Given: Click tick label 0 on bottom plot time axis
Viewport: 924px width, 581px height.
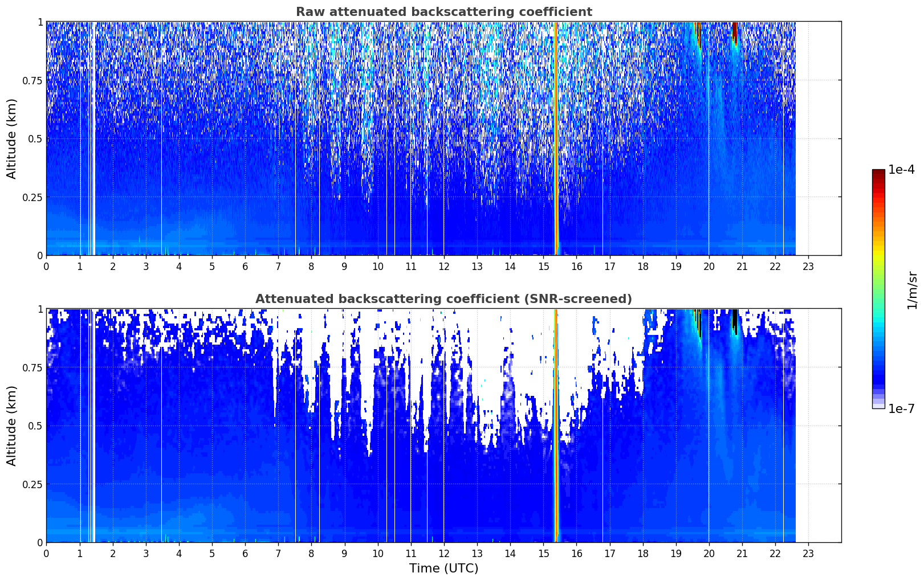Looking at the screenshot, I should 46,553.
